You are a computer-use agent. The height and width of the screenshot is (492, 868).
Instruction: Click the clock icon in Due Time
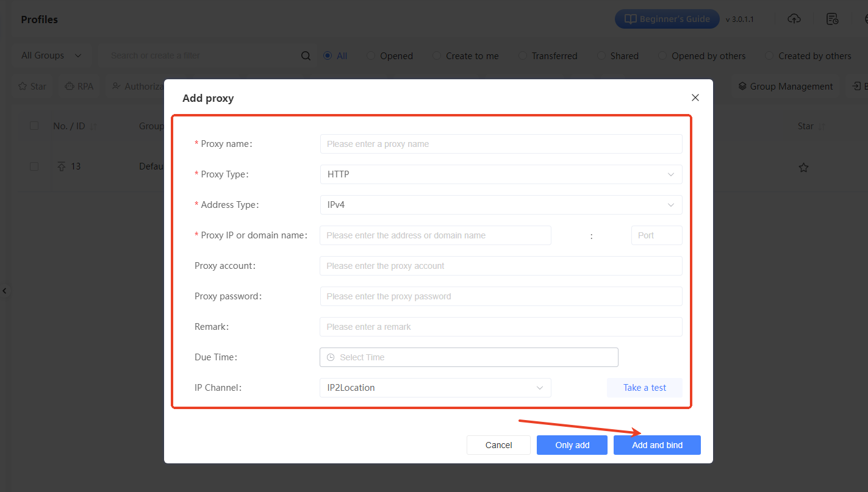click(x=331, y=357)
